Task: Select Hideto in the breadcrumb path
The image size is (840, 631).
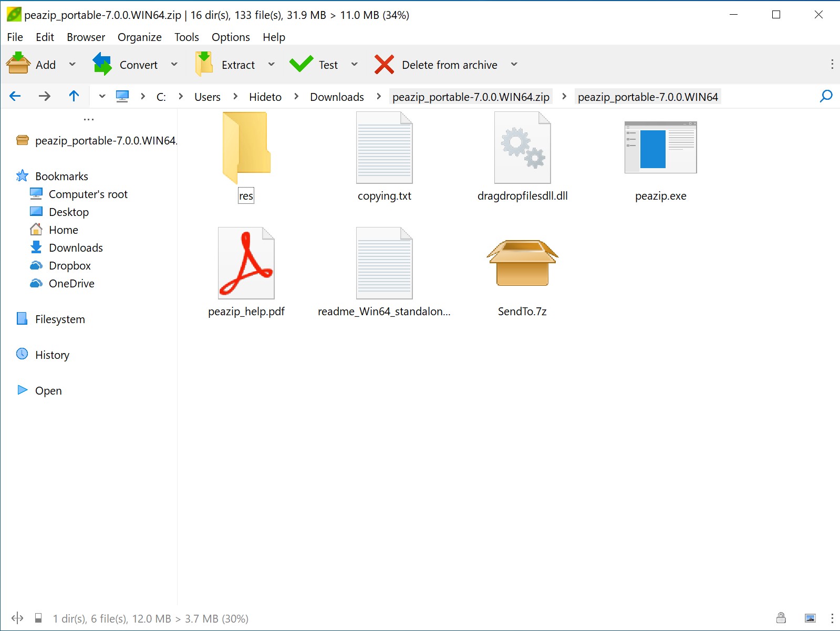Action: click(265, 97)
